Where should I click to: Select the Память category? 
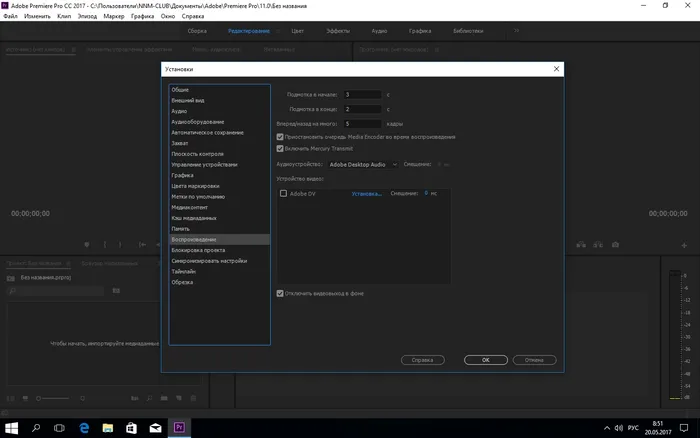[x=219, y=229]
